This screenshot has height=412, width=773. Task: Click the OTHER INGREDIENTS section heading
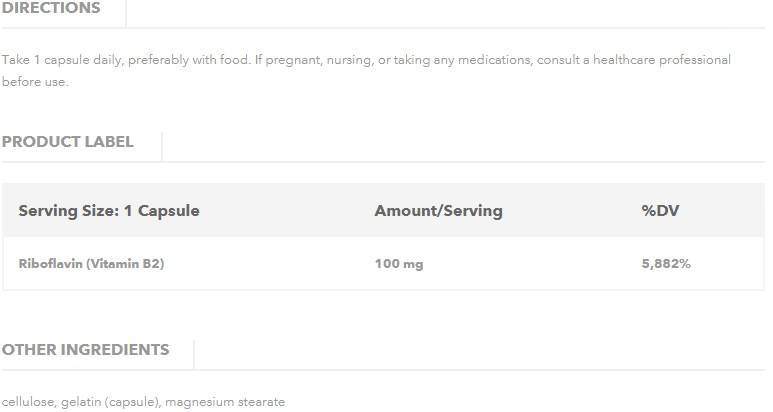pyautogui.click(x=85, y=350)
